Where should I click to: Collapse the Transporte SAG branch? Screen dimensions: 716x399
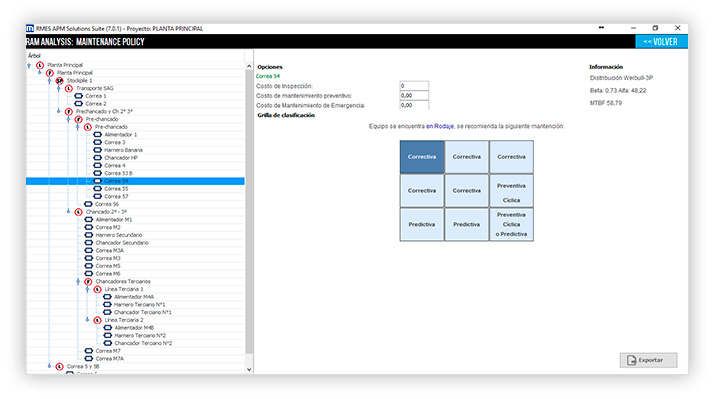pyautogui.click(x=58, y=89)
